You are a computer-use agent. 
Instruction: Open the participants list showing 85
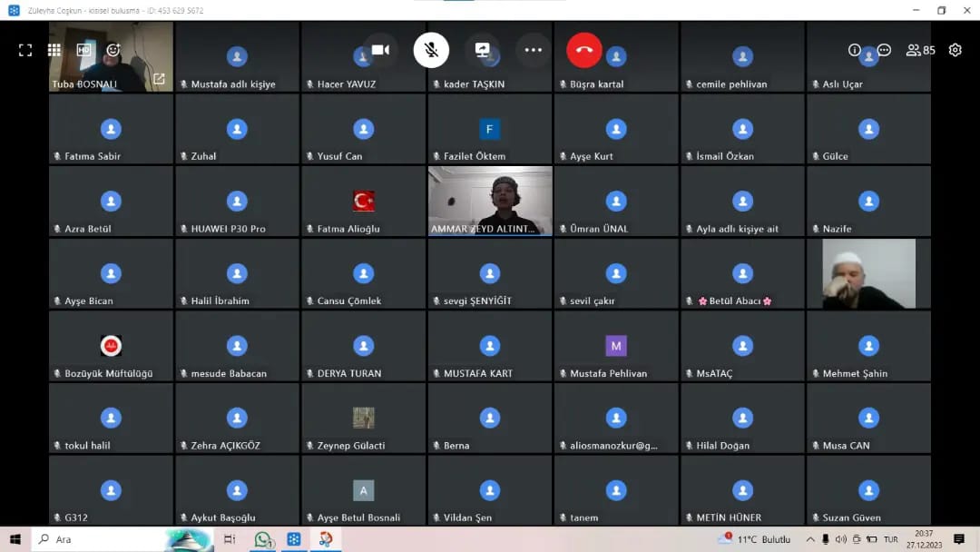click(920, 51)
